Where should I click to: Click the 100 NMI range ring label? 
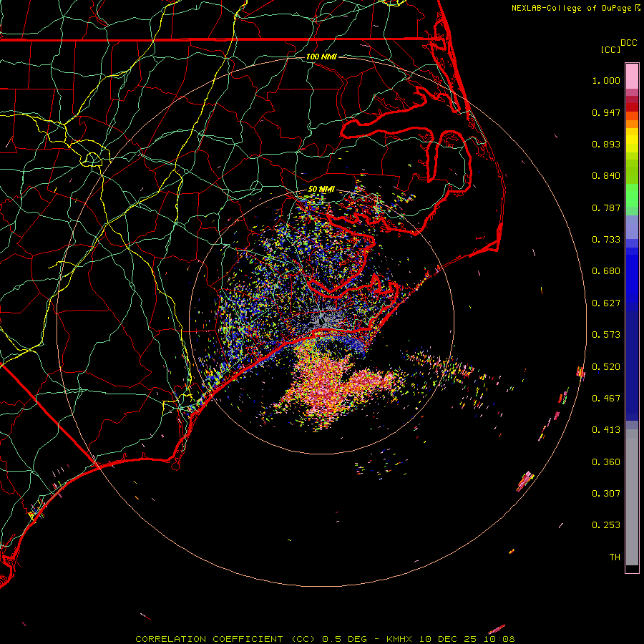point(321,57)
